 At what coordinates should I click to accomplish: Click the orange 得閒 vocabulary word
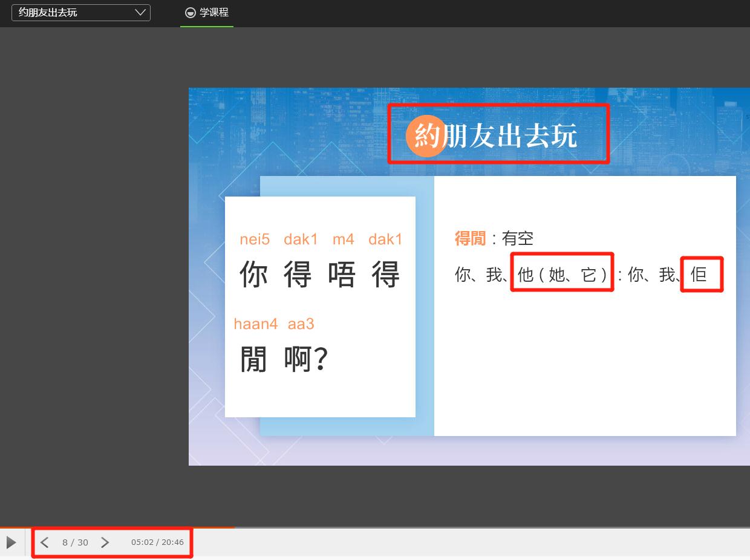pos(470,238)
